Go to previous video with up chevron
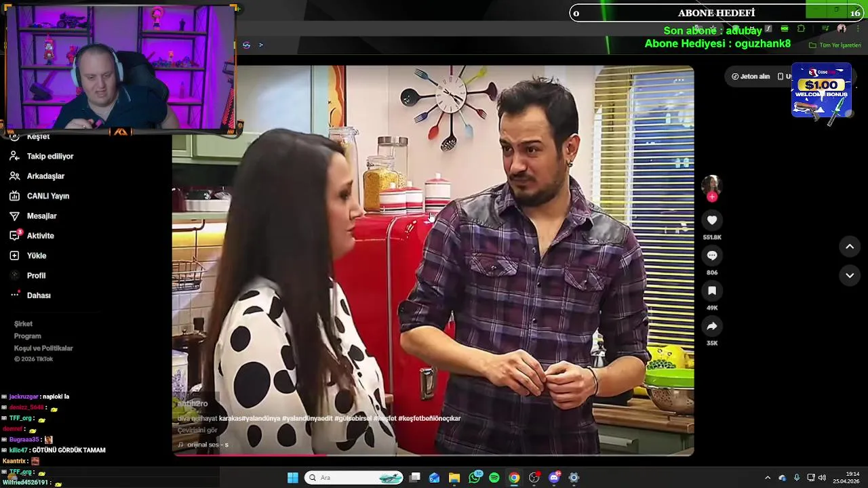 click(850, 247)
